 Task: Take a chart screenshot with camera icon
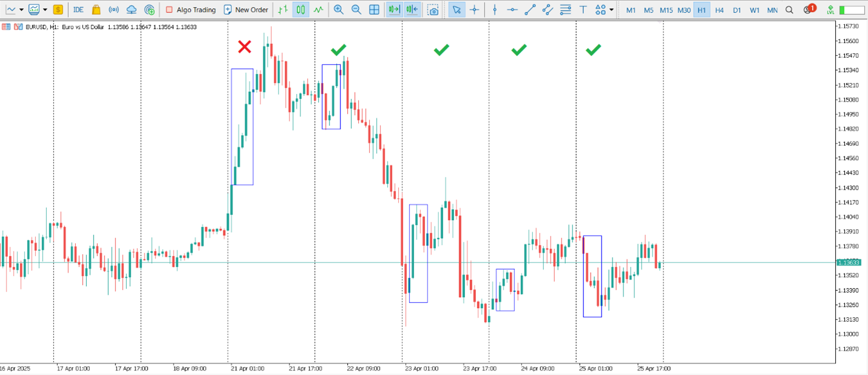[433, 10]
